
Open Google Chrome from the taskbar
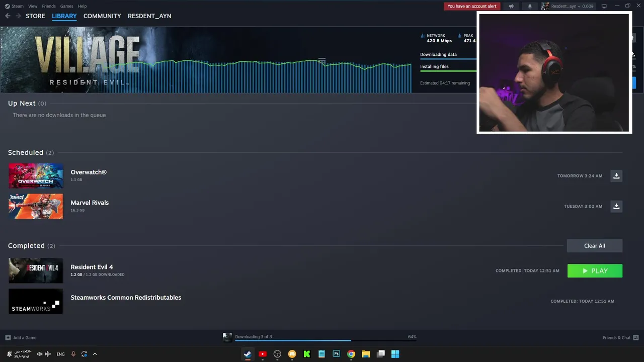(351, 354)
